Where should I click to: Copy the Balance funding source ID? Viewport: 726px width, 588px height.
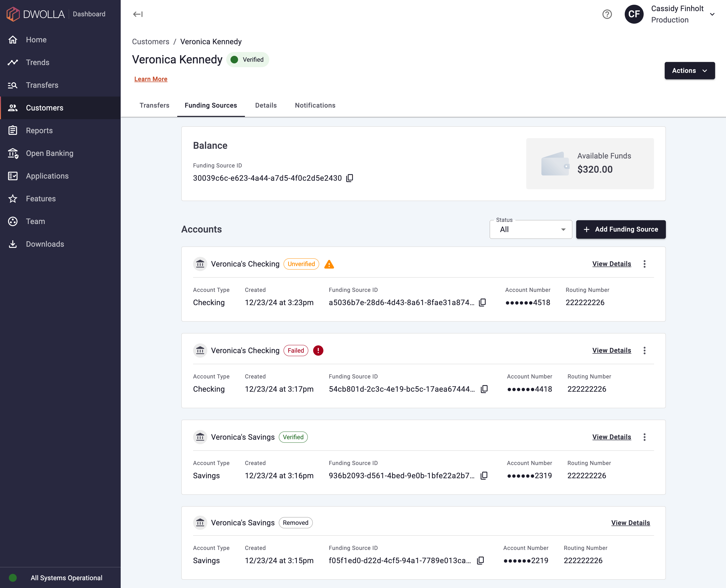coord(350,178)
